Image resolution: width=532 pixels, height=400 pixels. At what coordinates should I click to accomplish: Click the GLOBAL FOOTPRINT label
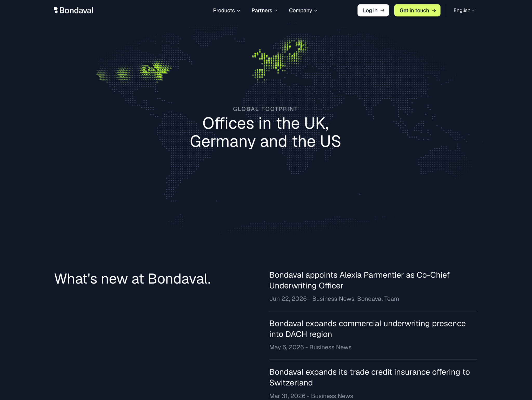[265, 109]
